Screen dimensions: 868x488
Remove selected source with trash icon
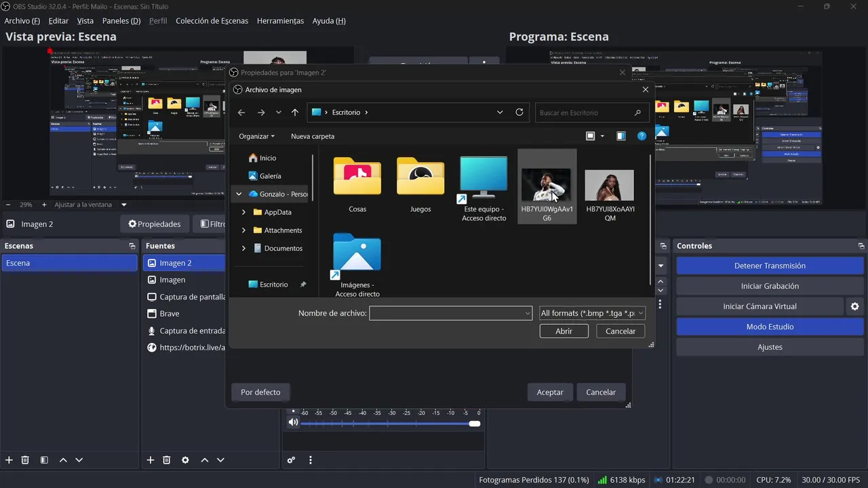(x=166, y=460)
